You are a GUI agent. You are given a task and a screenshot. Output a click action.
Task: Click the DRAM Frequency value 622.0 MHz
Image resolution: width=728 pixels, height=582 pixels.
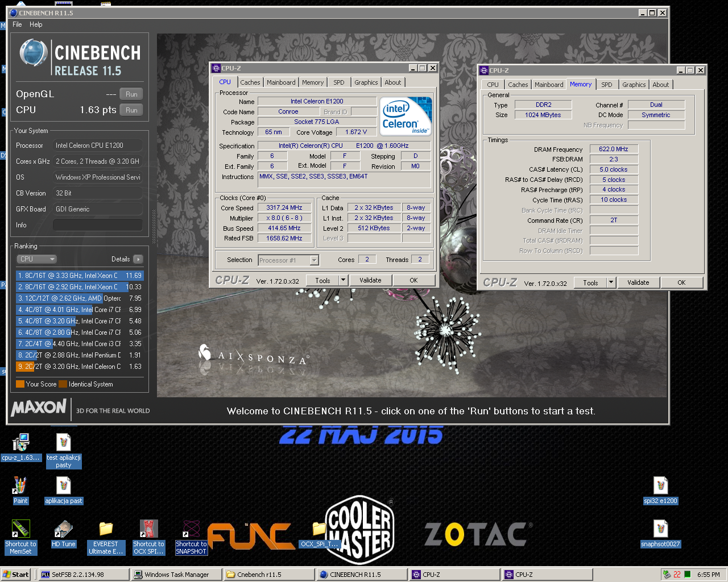(614, 149)
